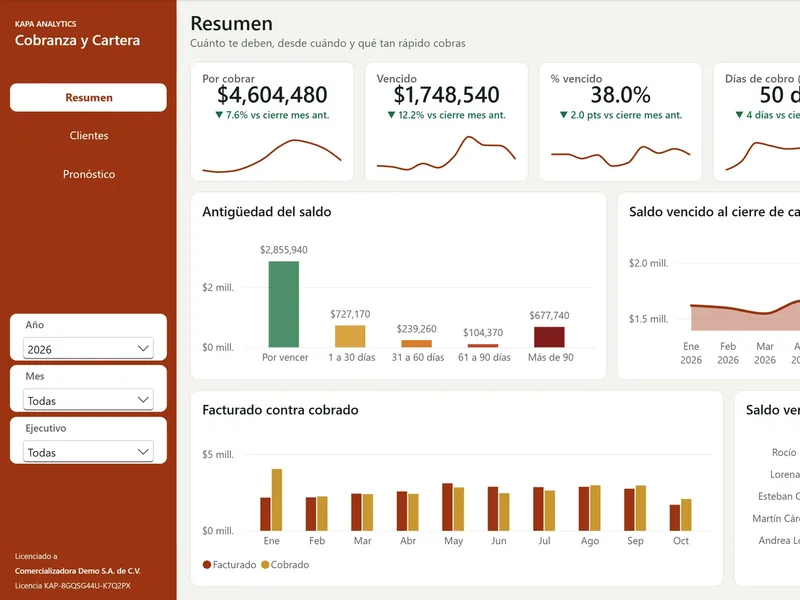
Task: Click the green Por vencer bar
Action: [284, 304]
